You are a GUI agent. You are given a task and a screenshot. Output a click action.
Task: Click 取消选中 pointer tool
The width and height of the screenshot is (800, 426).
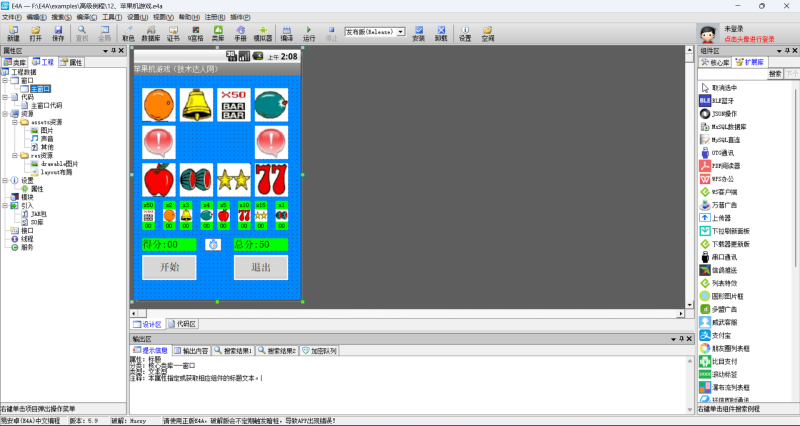pos(718,88)
